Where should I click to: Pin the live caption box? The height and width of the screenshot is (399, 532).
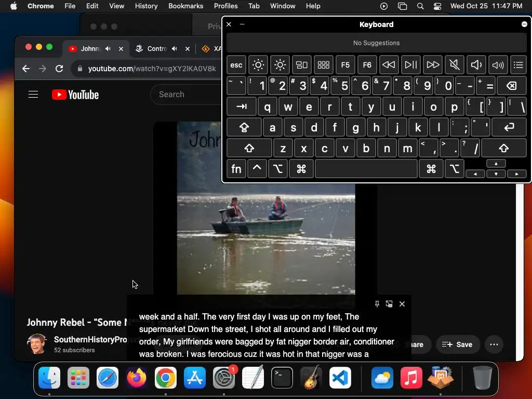[x=377, y=303]
